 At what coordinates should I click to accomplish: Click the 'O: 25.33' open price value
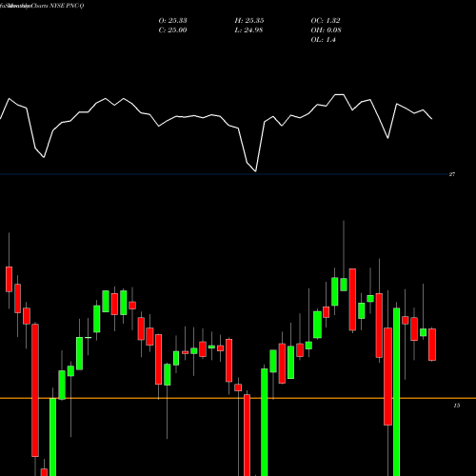[172, 21]
